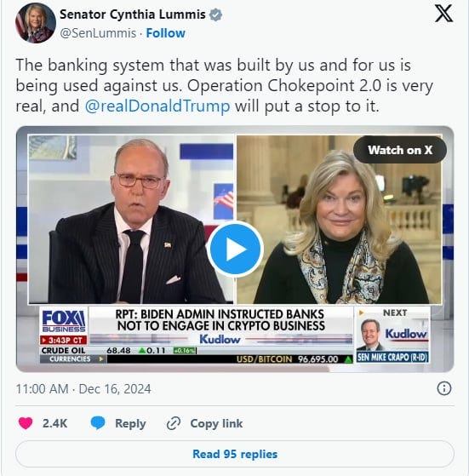Open the @realDonaldTrump mention

point(157,106)
